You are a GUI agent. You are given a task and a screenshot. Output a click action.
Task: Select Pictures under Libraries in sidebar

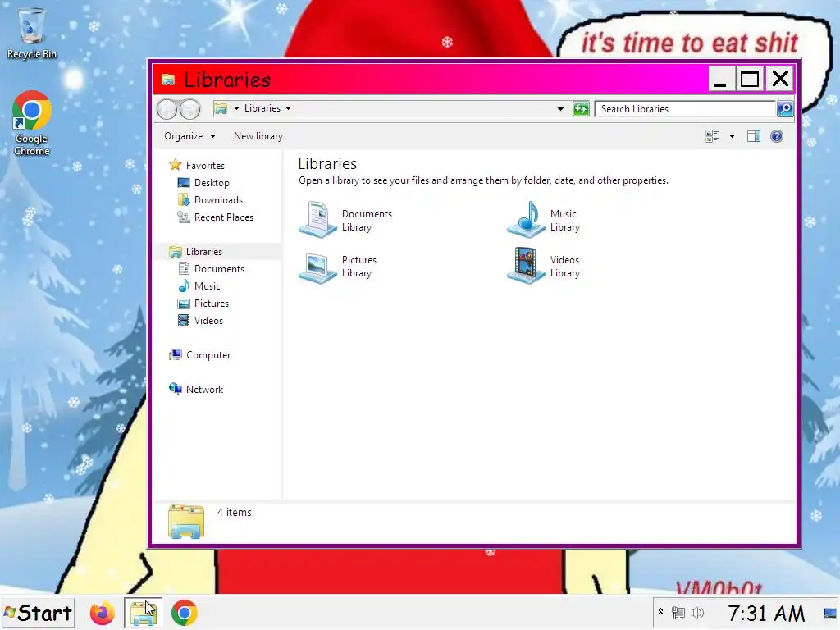(203, 304)
